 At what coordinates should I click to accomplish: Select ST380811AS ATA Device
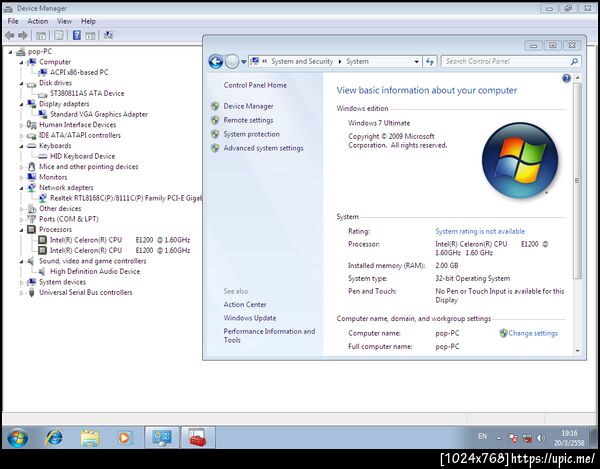coord(87,93)
